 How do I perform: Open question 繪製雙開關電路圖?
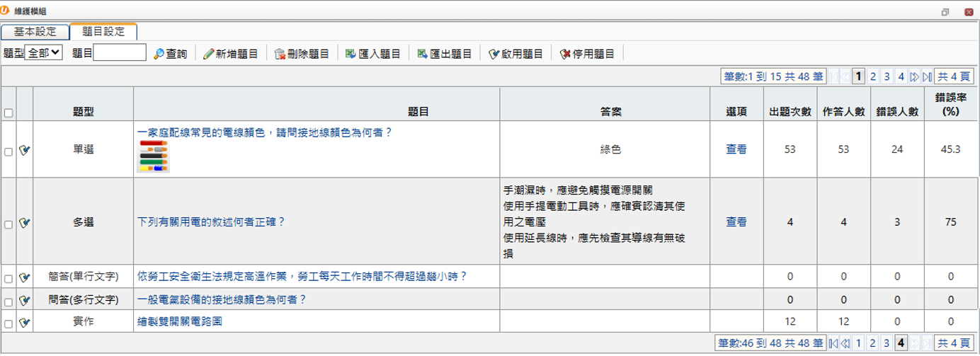180,321
